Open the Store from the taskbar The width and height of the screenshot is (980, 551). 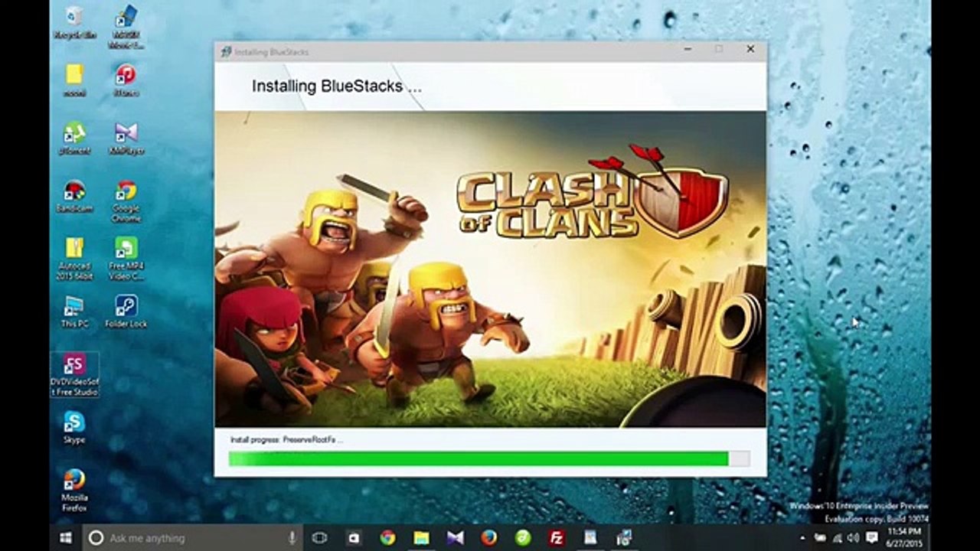coord(354,538)
